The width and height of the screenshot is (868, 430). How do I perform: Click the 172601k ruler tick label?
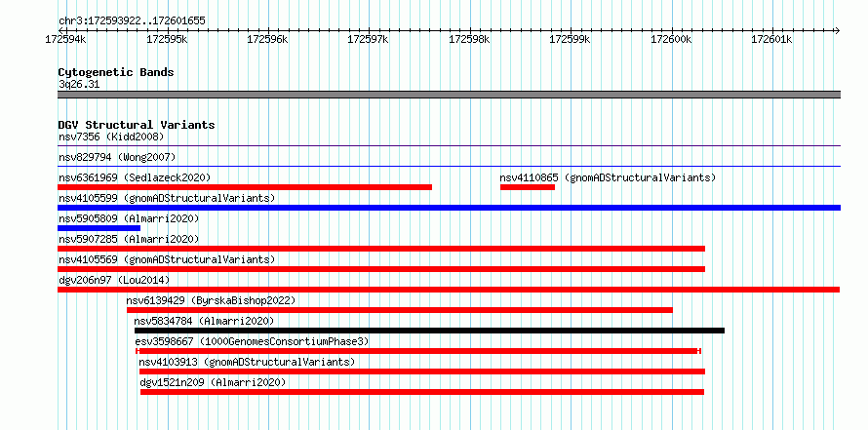[771, 40]
